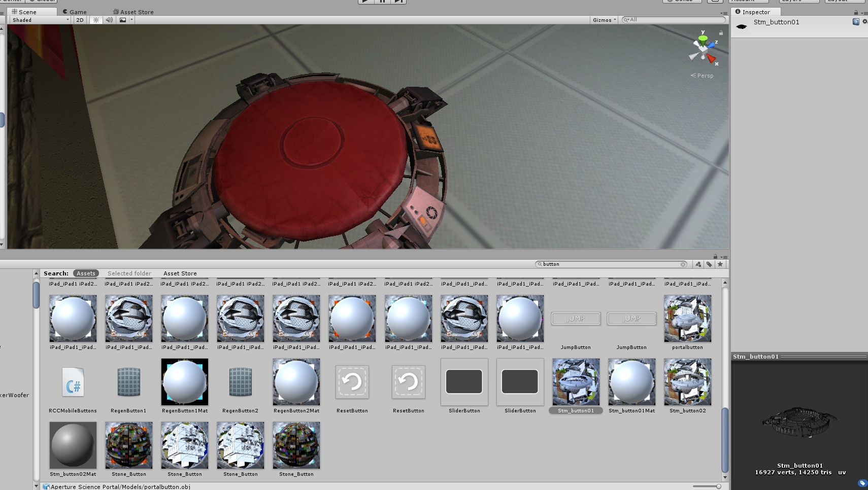This screenshot has height=490, width=868.
Task: Toggle Project window lock icon
Action: pyautogui.click(x=715, y=257)
